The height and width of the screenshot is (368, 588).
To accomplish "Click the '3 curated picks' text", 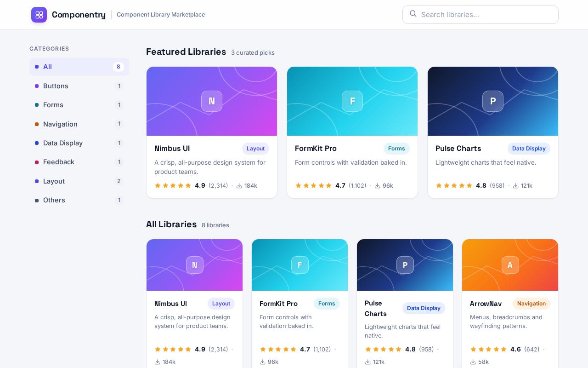I will (x=253, y=53).
